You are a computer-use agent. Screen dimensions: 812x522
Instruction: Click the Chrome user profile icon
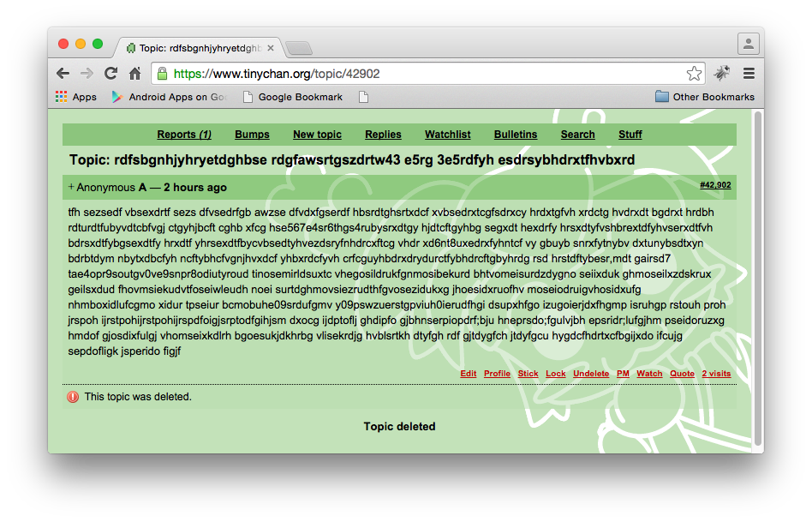click(748, 44)
